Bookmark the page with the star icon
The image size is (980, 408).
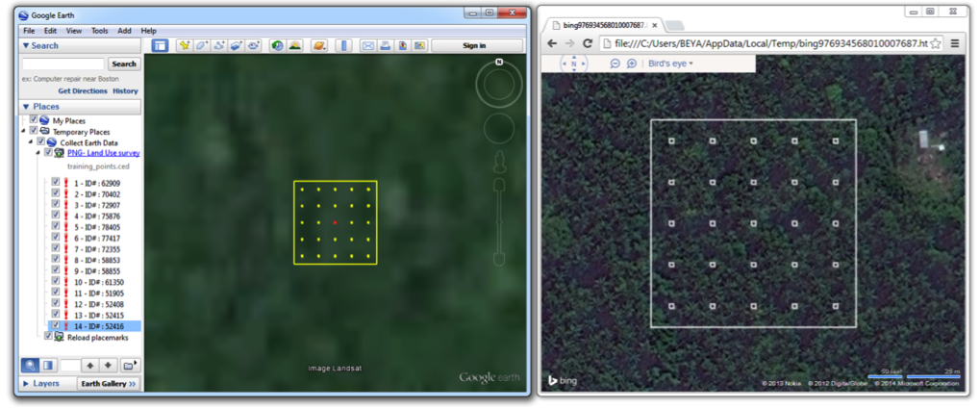pyautogui.click(x=936, y=43)
